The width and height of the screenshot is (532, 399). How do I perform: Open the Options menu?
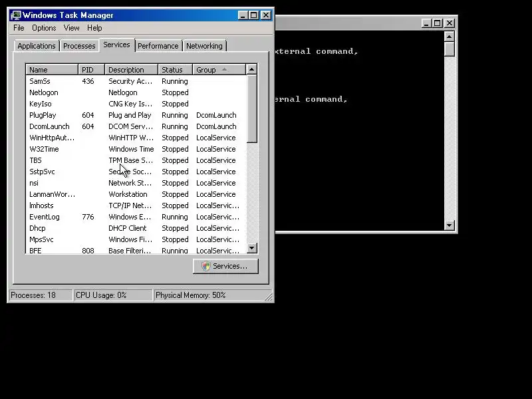point(44,28)
